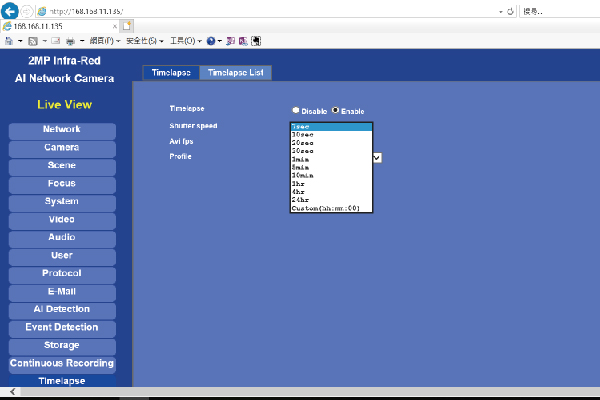This screenshot has height=400, width=600.
Task: Open the Network settings button
Action: (62, 129)
